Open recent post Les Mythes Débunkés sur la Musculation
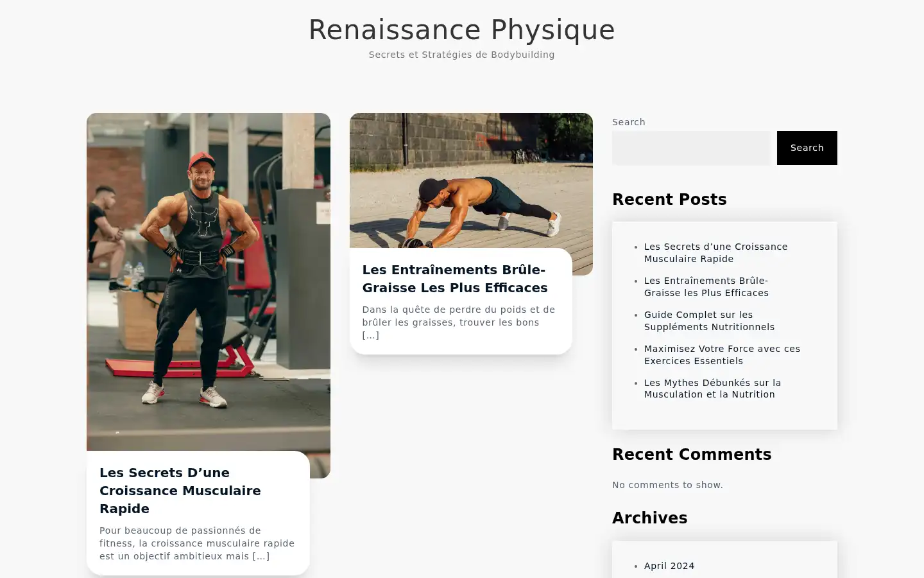924x578 pixels. (712, 389)
